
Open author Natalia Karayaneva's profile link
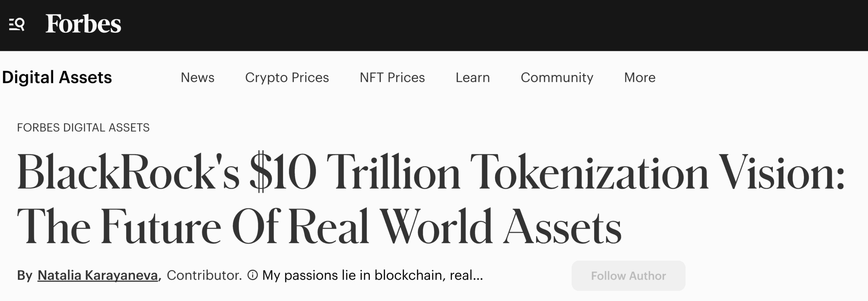[x=98, y=275]
